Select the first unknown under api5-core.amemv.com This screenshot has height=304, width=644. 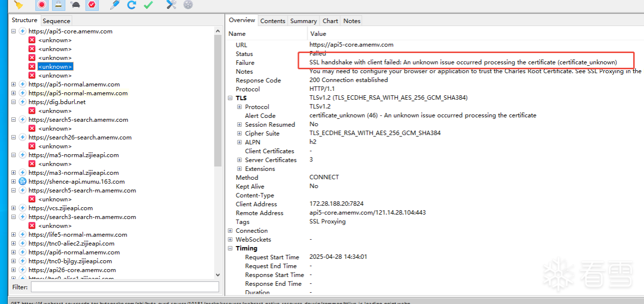click(54, 40)
